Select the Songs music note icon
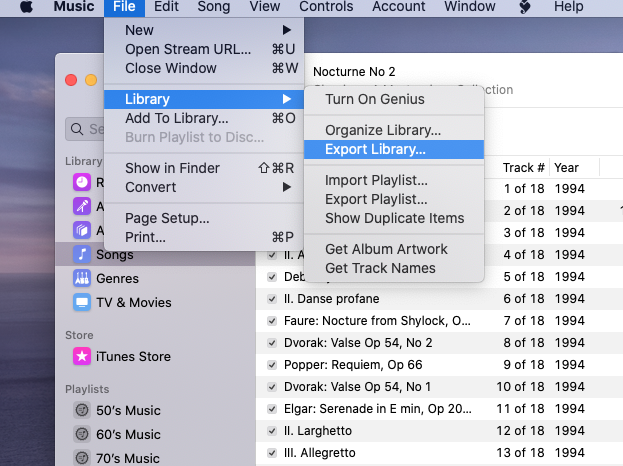 point(82,254)
